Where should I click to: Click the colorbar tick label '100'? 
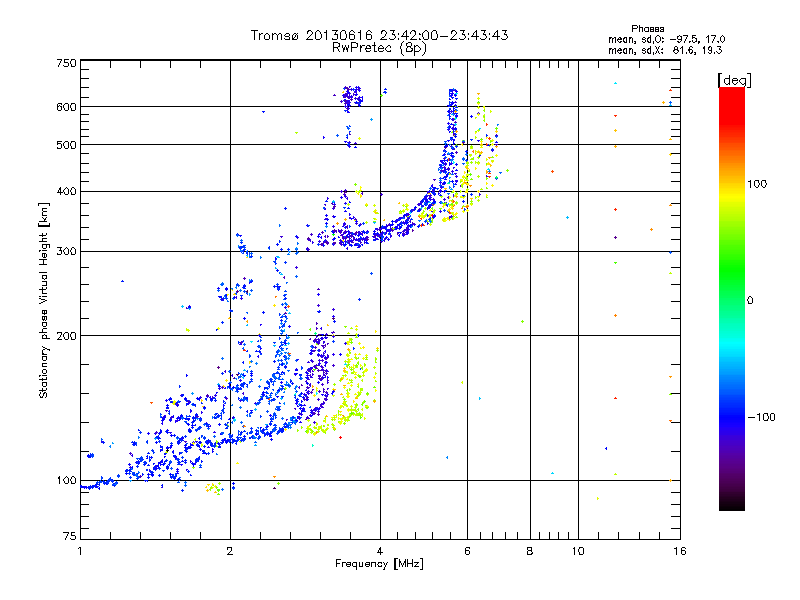[x=757, y=184]
